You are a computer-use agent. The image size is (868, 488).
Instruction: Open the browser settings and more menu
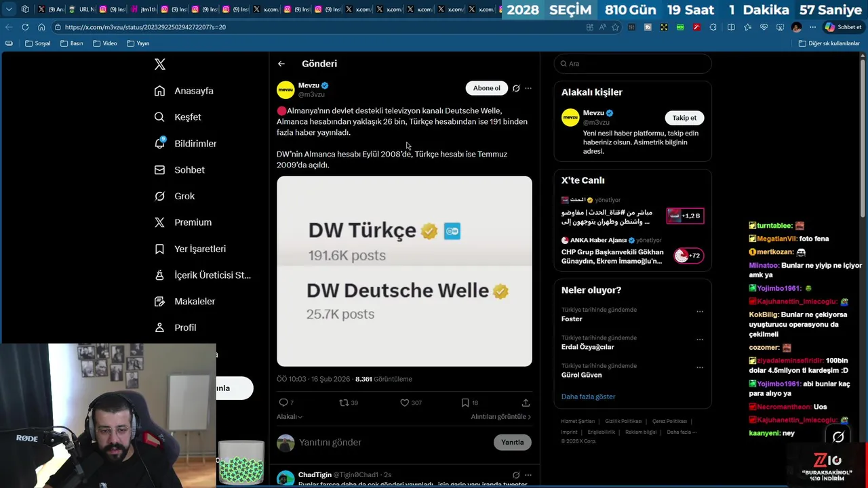(x=812, y=27)
